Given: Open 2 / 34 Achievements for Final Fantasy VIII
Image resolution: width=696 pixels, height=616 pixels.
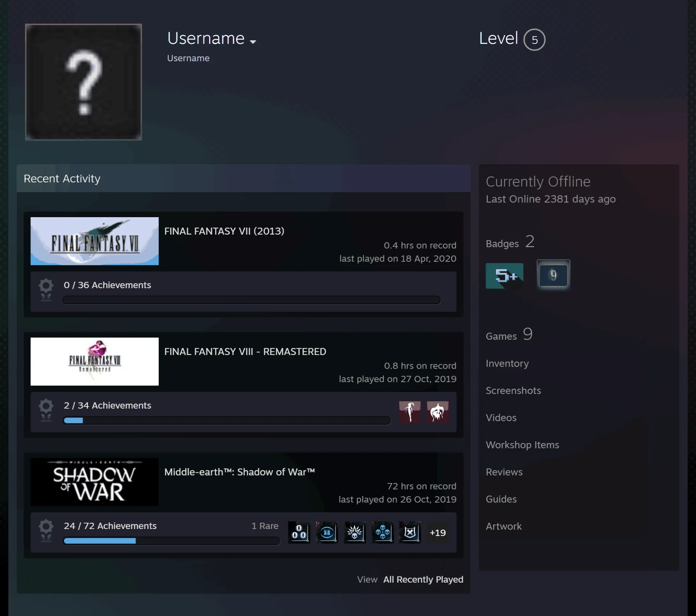Looking at the screenshot, I should [107, 405].
